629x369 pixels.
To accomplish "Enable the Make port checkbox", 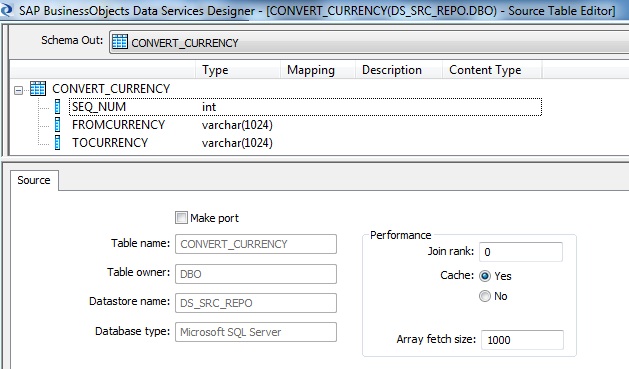I will pyautogui.click(x=181, y=218).
